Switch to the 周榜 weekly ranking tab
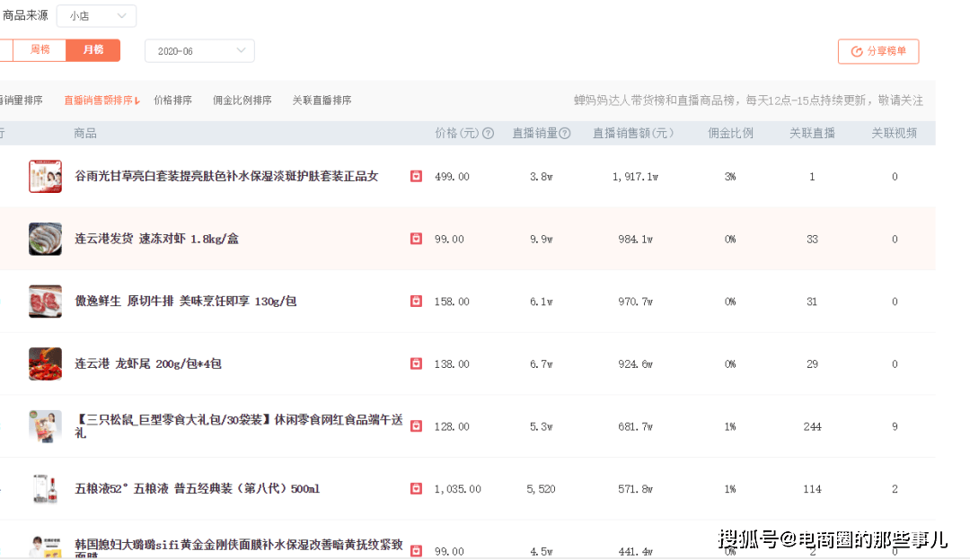 pos(40,50)
